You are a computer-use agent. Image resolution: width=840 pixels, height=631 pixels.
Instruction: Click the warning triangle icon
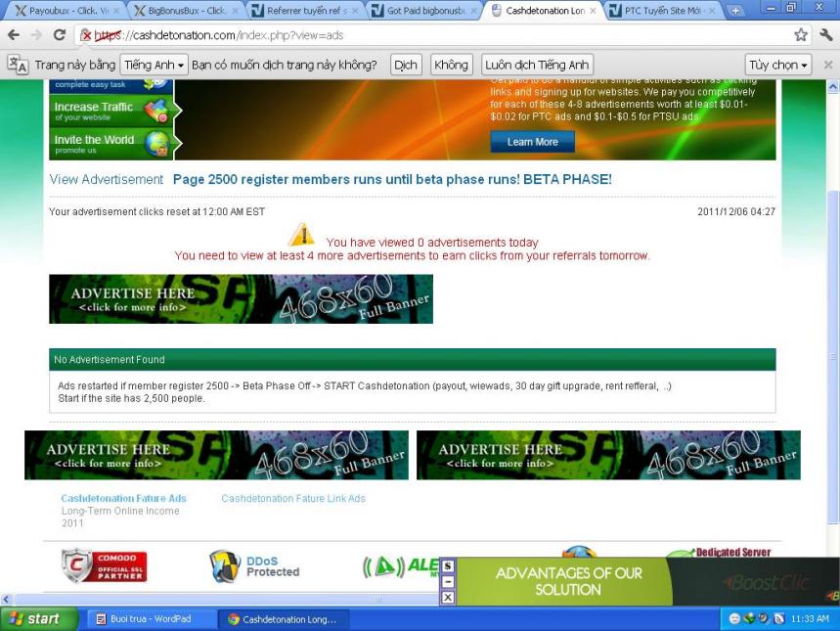pyautogui.click(x=301, y=235)
